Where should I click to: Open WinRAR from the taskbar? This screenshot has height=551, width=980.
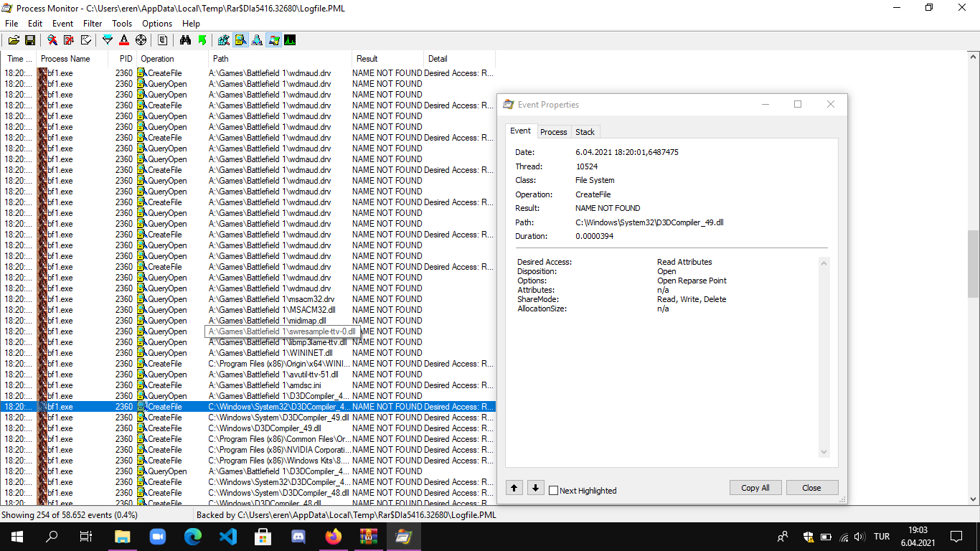(369, 537)
